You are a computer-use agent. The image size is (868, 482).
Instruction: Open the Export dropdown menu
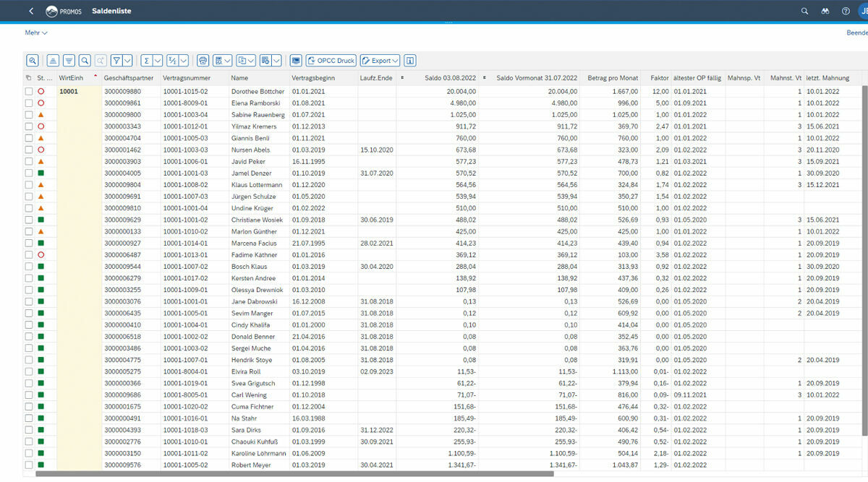pos(380,61)
